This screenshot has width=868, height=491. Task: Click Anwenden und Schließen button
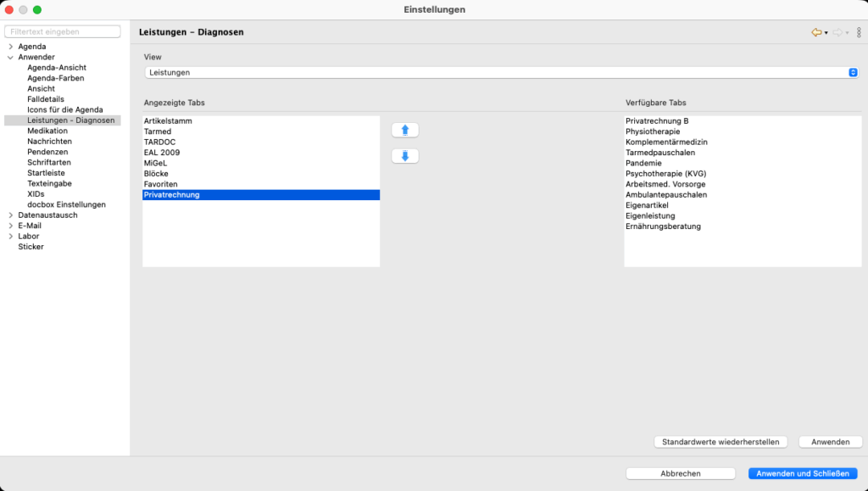(803, 473)
